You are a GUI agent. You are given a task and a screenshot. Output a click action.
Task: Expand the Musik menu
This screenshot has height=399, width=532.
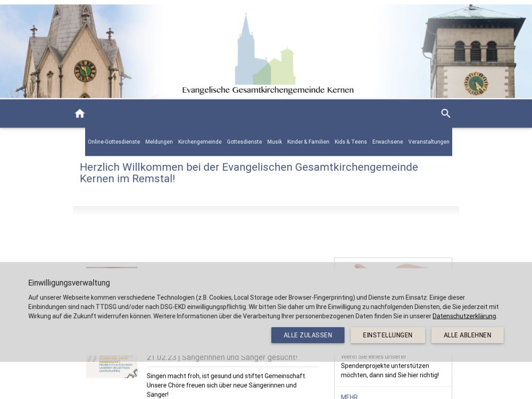(275, 142)
